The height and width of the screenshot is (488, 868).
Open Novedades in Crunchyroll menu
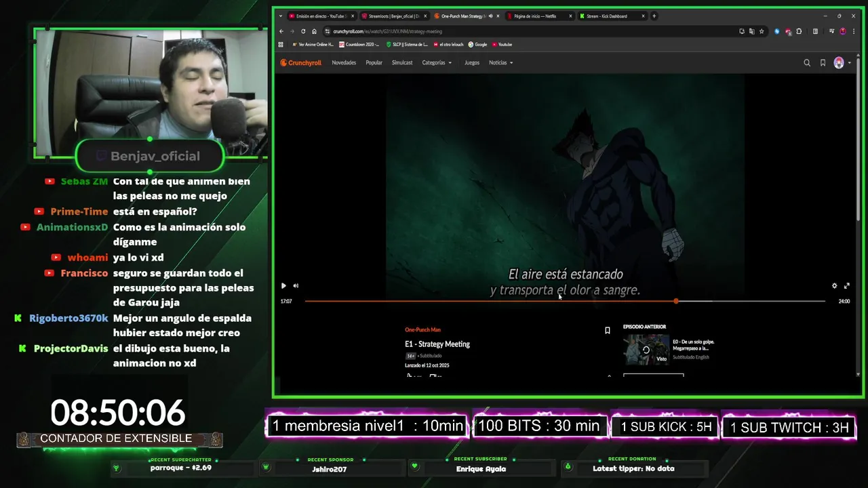(344, 63)
